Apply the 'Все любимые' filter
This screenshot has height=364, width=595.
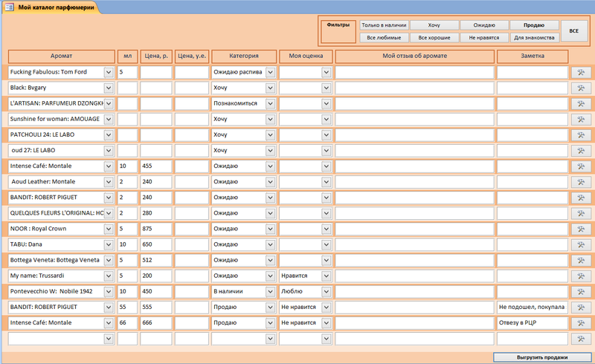pyautogui.click(x=384, y=38)
